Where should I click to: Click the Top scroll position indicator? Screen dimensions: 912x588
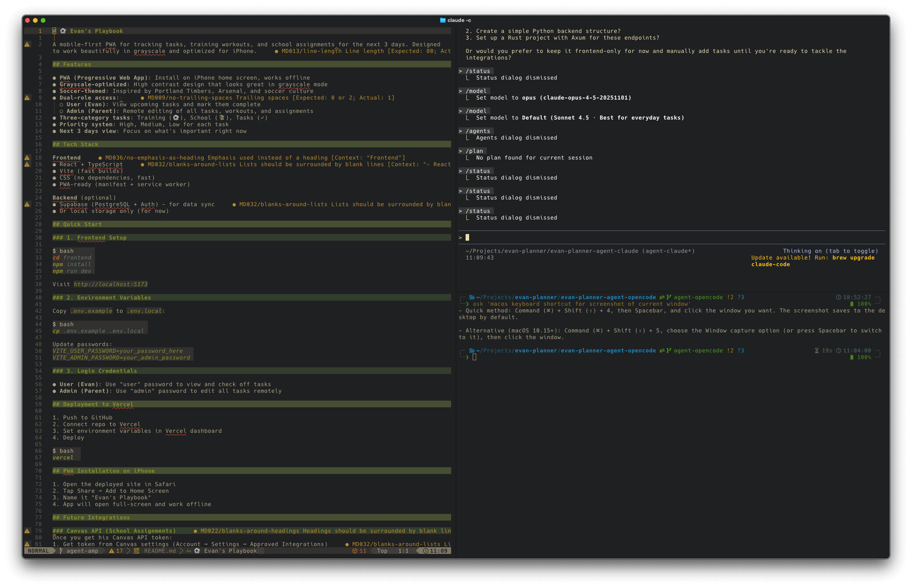tap(382, 550)
